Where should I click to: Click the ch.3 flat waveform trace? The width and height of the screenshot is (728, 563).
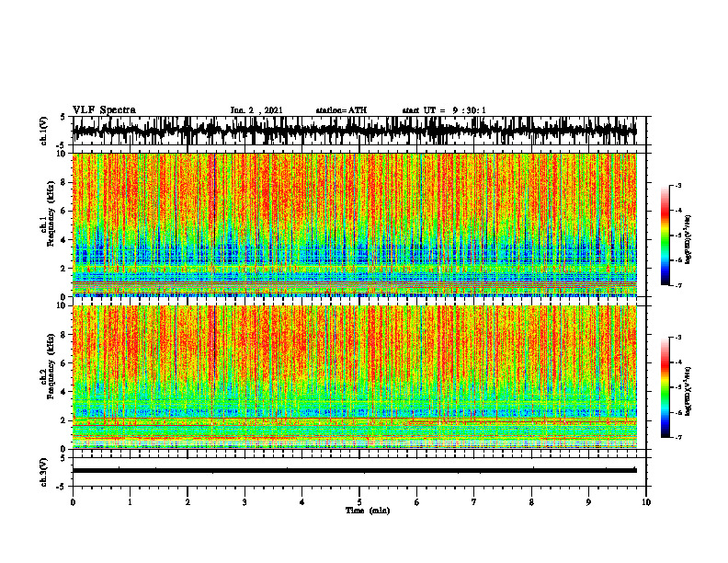(355, 470)
